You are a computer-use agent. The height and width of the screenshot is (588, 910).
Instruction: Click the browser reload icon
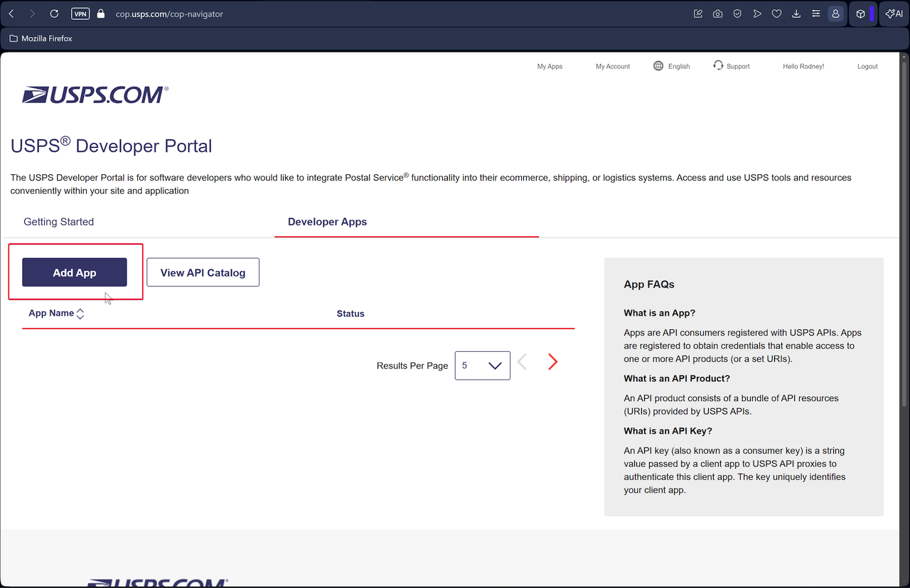[55, 14]
